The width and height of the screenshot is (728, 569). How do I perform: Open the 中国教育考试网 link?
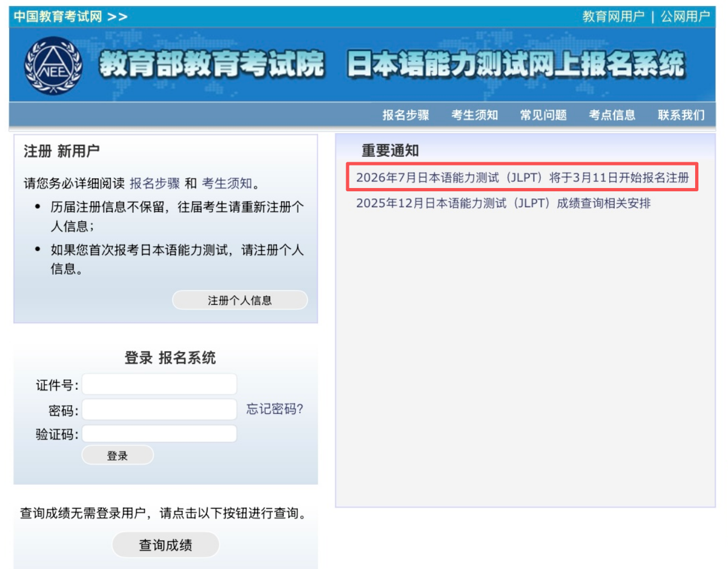[x=58, y=16]
